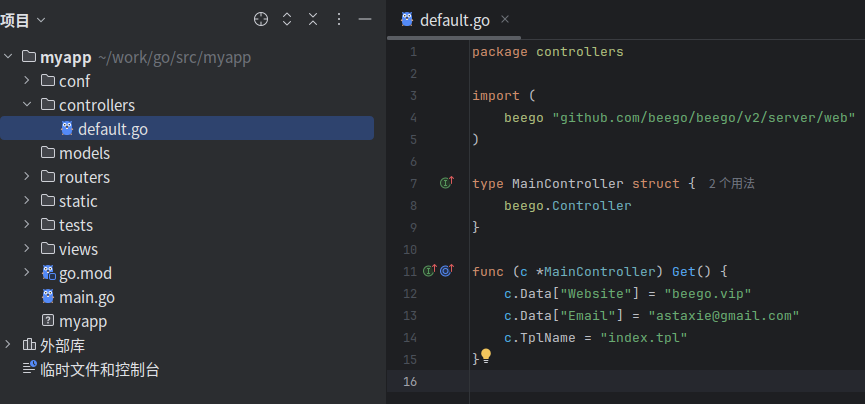Viewport: 865px width, 404px height.
Task: Click the go.mod module file icon
Action: pyautogui.click(x=49, y=273)
